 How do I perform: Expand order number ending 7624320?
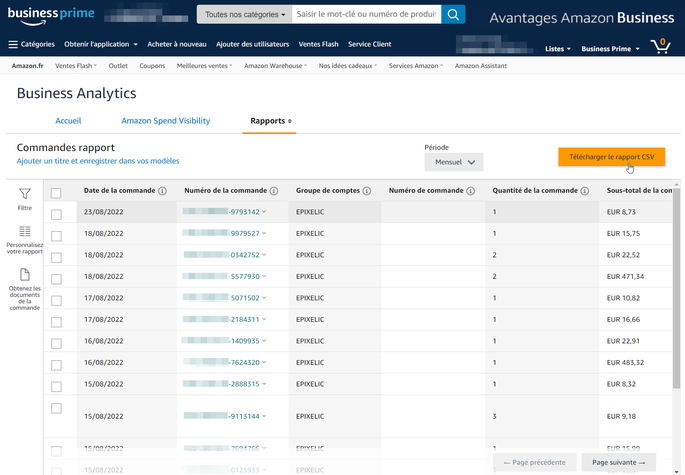pyautogui.click(x=264, y=362)
